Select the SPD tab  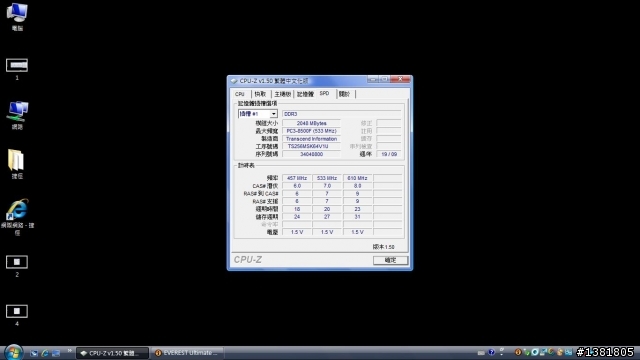325,93
